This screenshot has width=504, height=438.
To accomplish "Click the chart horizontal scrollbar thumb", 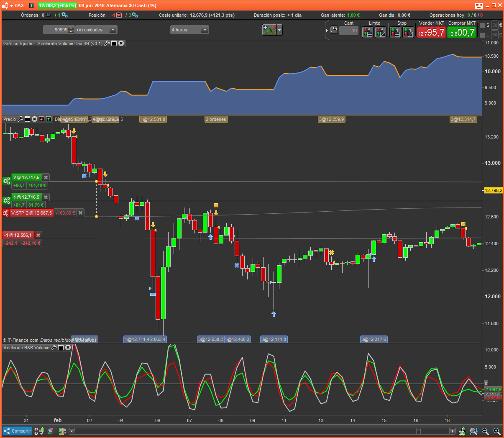I will (x=418, y=431).
